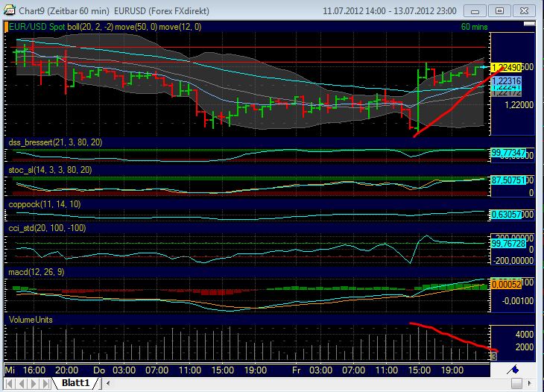Select the VolumeUnits panel label
This screenshot has height=392, width=544.
click(31, 320)
